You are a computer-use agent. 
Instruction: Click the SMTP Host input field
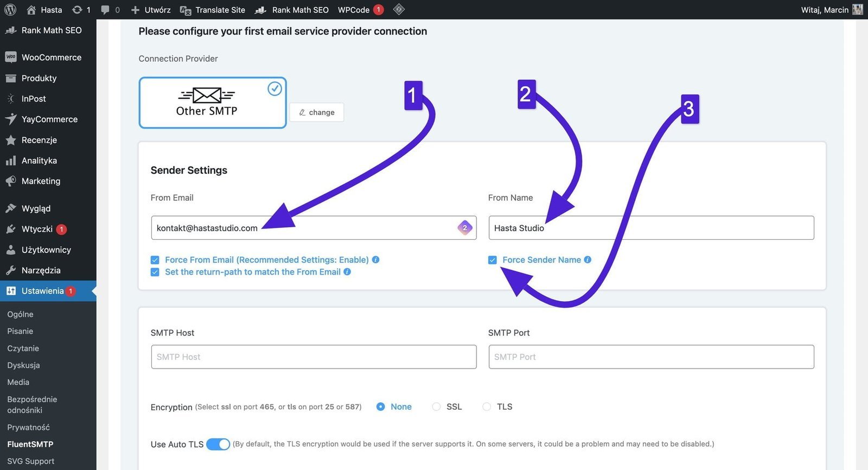pos(314,357)
